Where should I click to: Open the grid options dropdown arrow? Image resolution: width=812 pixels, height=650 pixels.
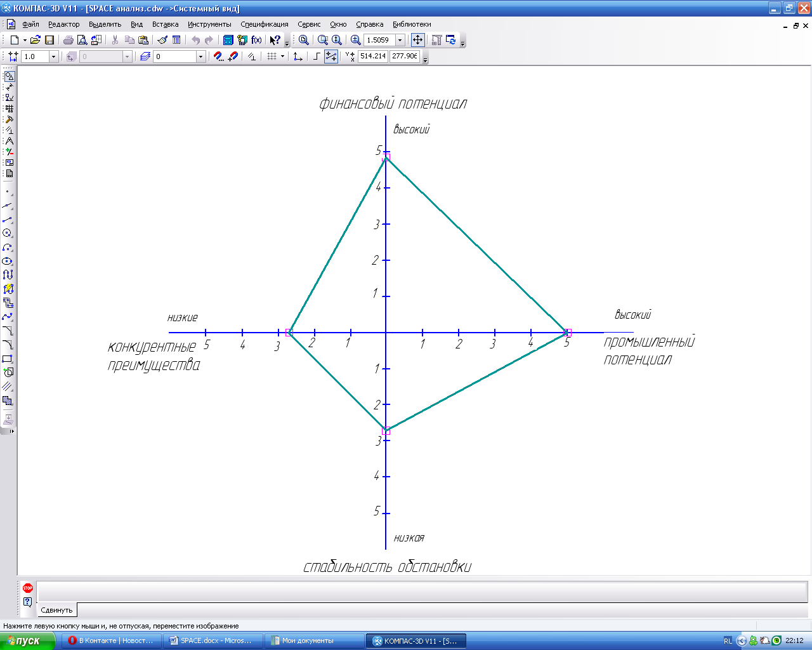281,56
